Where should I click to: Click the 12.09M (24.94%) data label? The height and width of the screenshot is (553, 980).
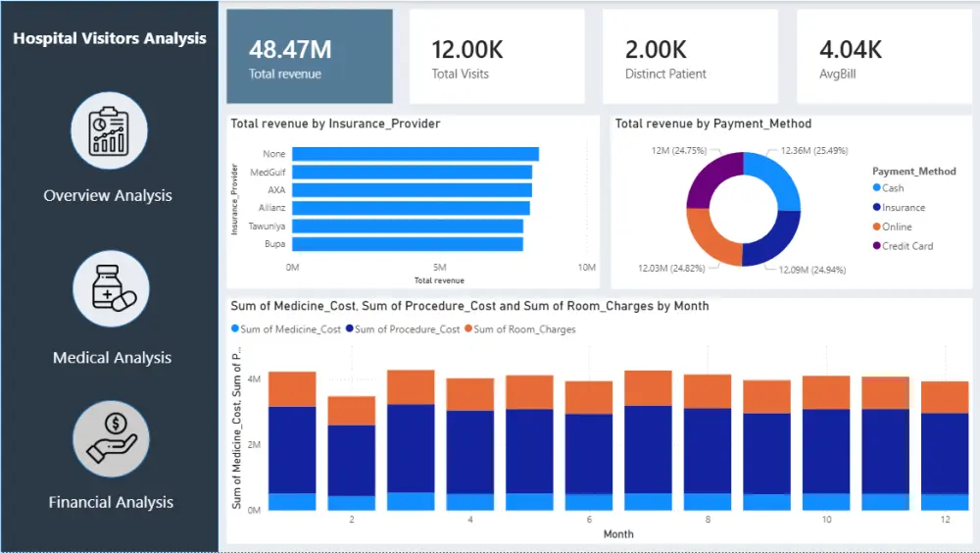812,271
